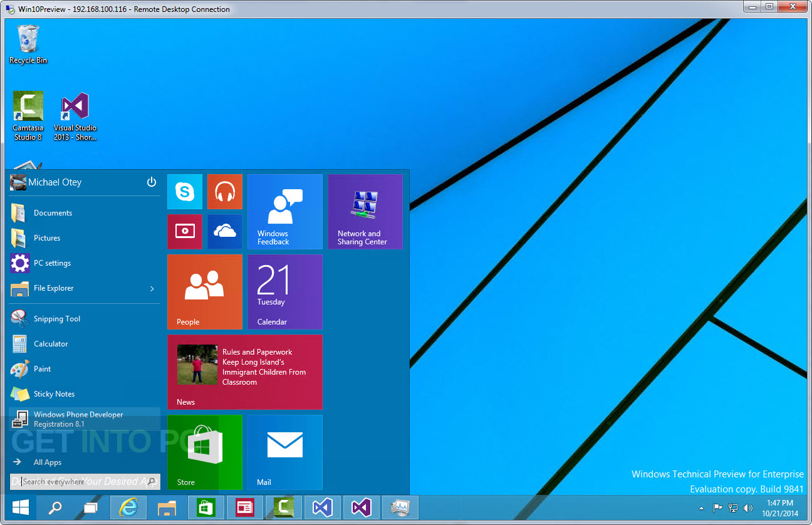Open the People tile
812x525 pixels.
(205, 292)
